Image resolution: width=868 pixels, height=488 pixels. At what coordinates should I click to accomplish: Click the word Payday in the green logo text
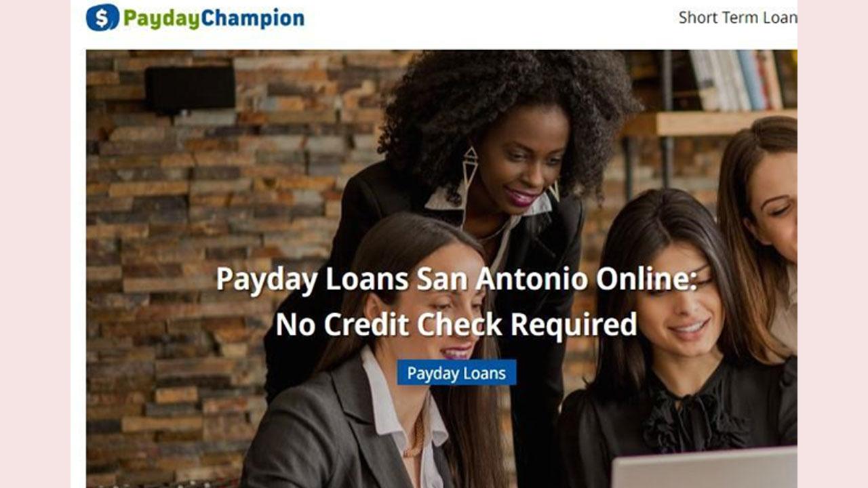(x=161, y=19)
